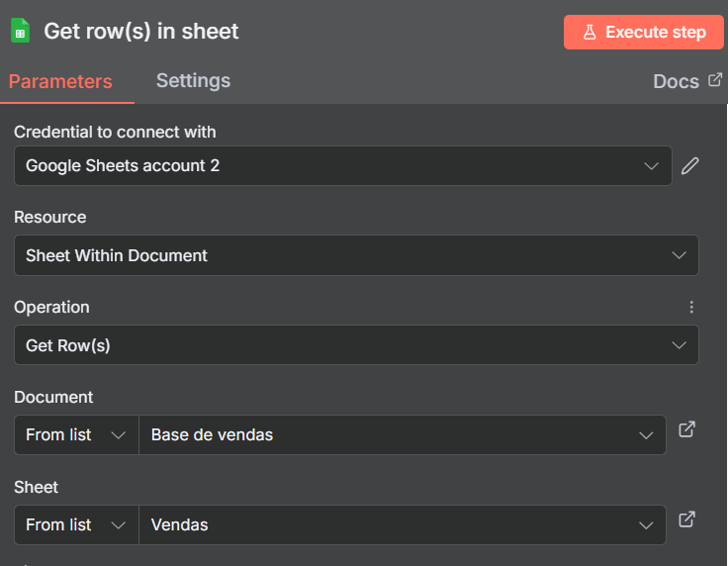This screenshot has width=728, height=566.
Task: Open the Vendas sheet dropdown
Action: click(x=403, y=525)
